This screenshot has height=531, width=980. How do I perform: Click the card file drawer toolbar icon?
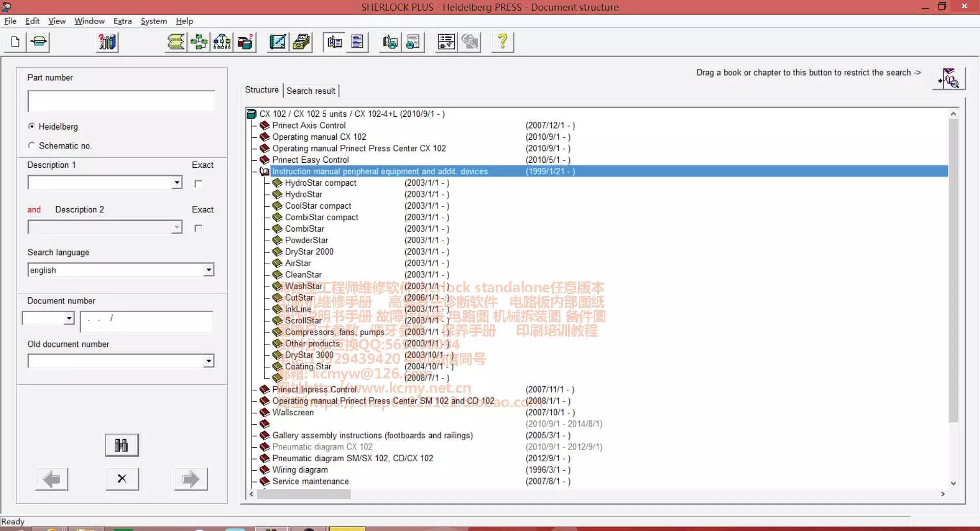(x=301, y=42)
